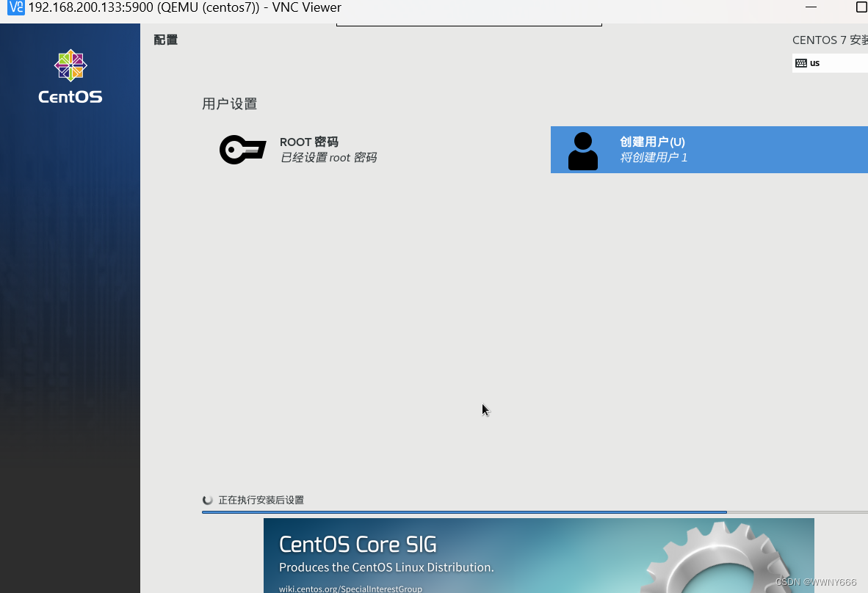Minimize the VNC Viewer window
This screenshot has height=593, width=868.
tap(811, 7)
